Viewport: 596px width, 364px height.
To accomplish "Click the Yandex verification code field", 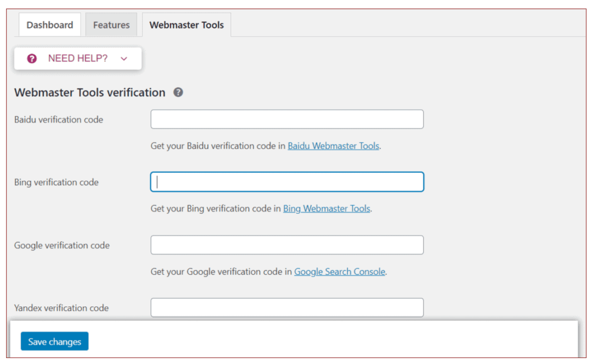I will pos(287,307).
